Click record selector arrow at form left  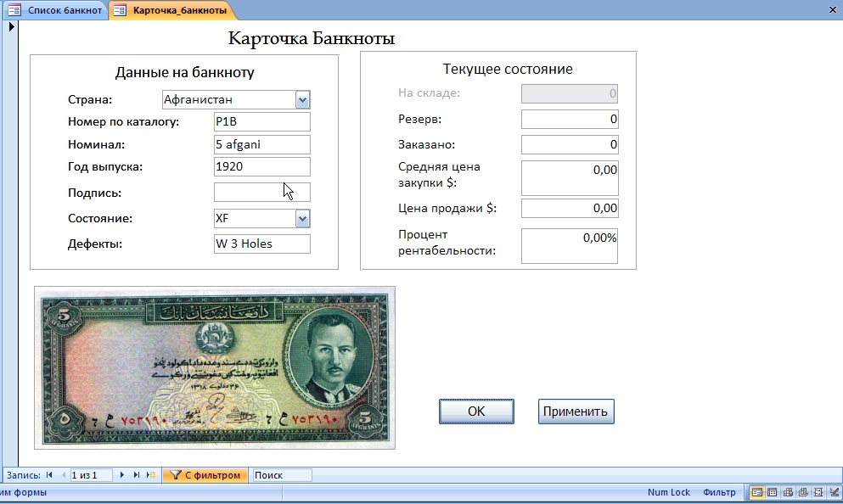coord(11,26)
